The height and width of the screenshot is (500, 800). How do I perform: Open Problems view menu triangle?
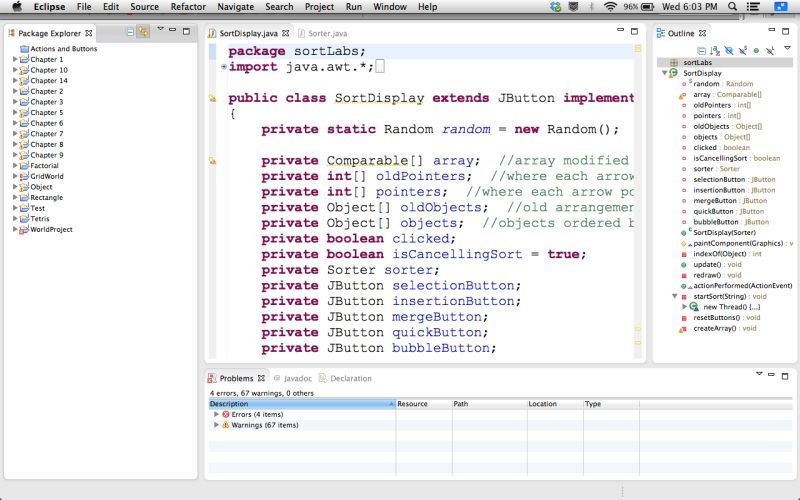point(759,374)
